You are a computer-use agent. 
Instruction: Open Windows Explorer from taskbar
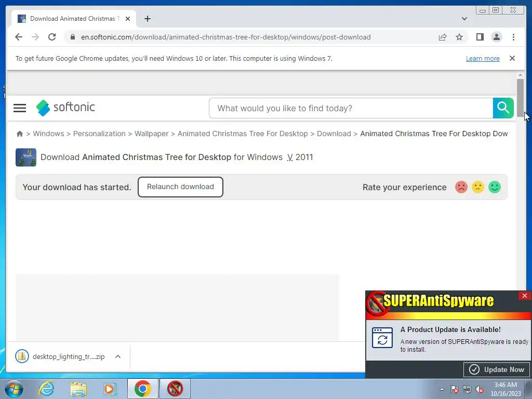pyautogui.click(x=79, y=389)
